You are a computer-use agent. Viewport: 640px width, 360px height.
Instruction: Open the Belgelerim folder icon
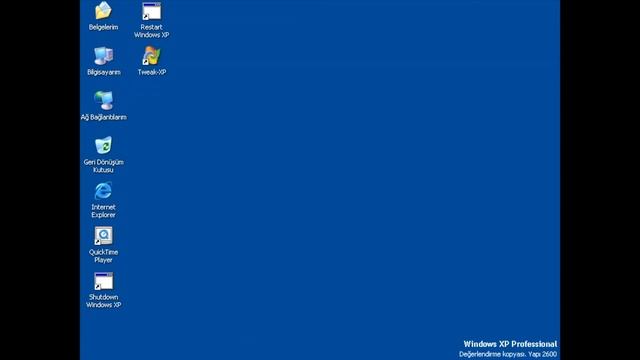(103, 11)
